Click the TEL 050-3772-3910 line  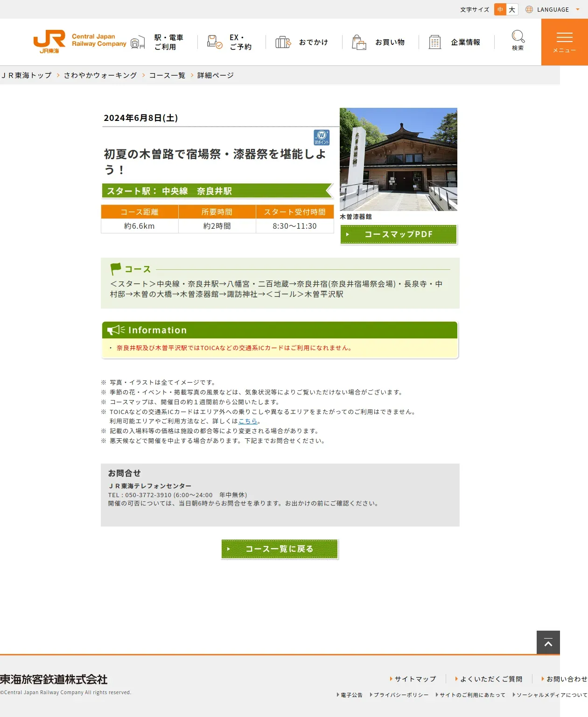click(178, 495)
